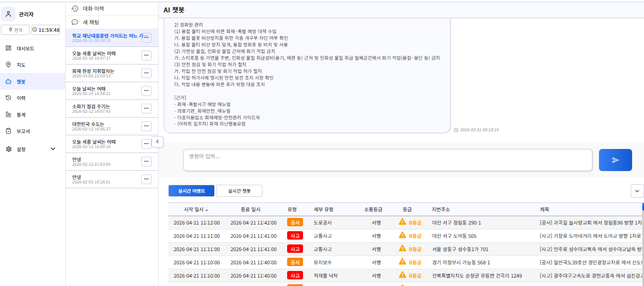Click warning icon in 건곡리 1249 row

coord(402,275)
